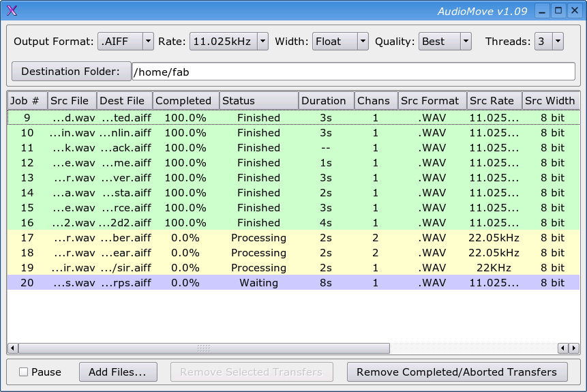Select job 11 row ...ack.aiff

[x=293, y=147]
